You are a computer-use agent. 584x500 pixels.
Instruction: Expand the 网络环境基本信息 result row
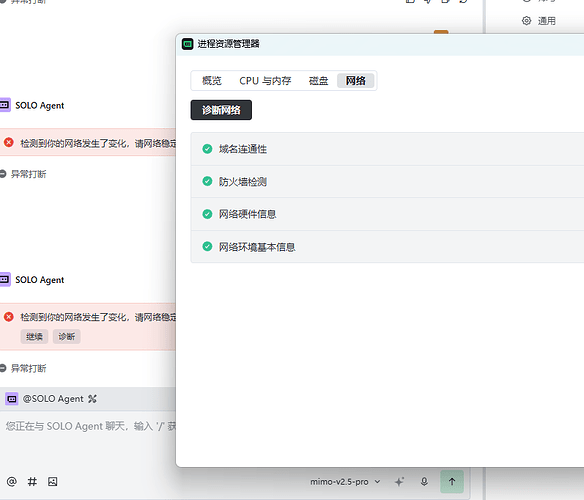387,247
